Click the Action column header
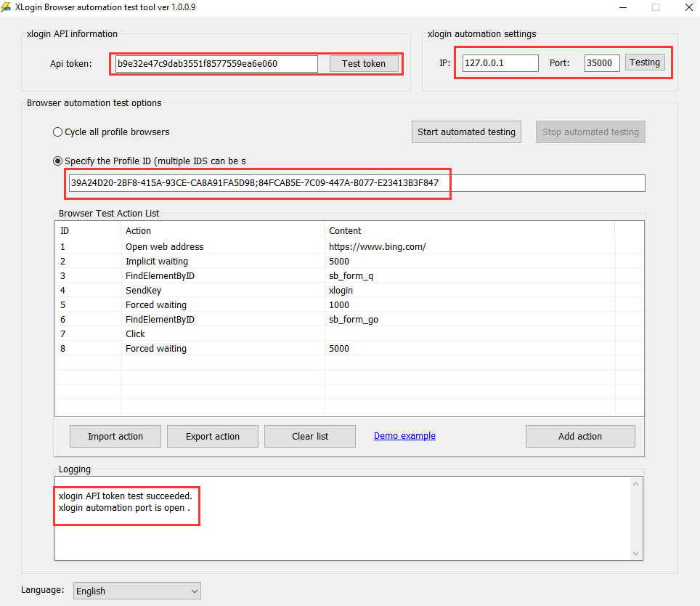Image resolution: width=700 pixels, height=606 pixels. click(222, 231)
